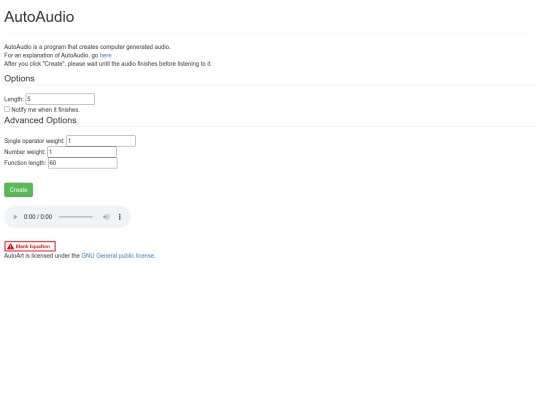Enable 'Notify me when it finishes' checkbox
Screen dimensions: 540x405
(7, 109)
